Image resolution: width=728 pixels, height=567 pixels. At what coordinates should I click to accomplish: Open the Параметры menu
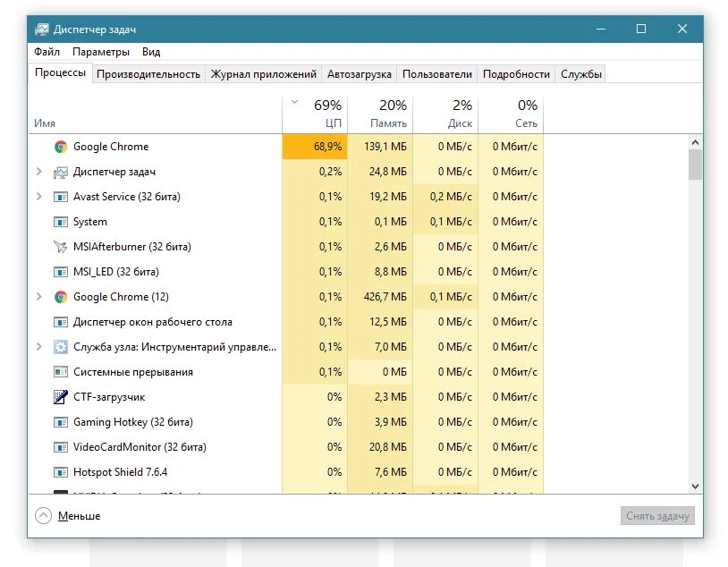click(x=101, y=52)
